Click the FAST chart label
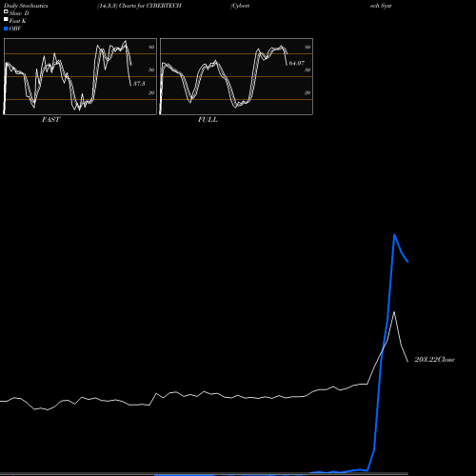This screenshot has width=476, height=476. point(50,120)
